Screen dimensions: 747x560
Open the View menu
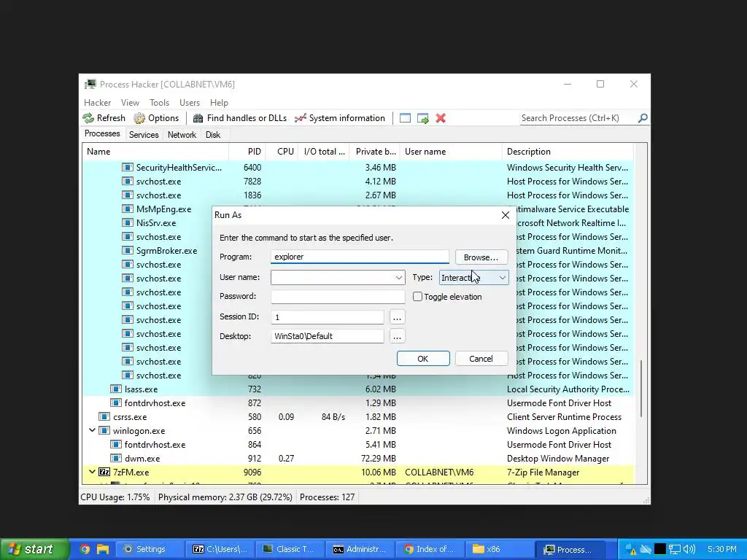click(130, 102)
